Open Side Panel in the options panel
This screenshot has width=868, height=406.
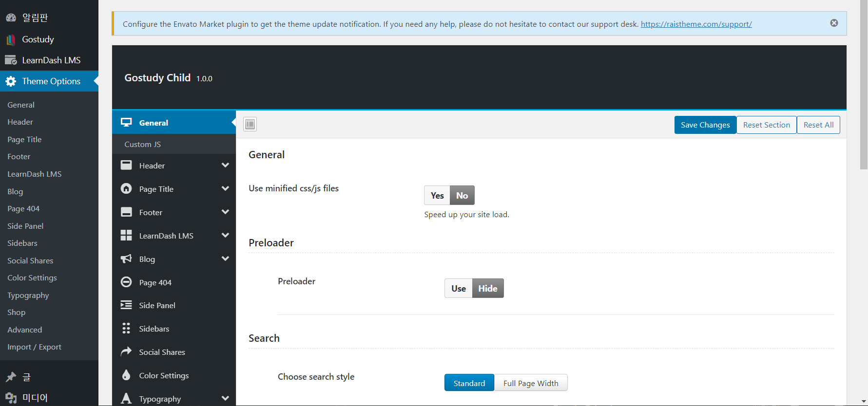[174, 305]
